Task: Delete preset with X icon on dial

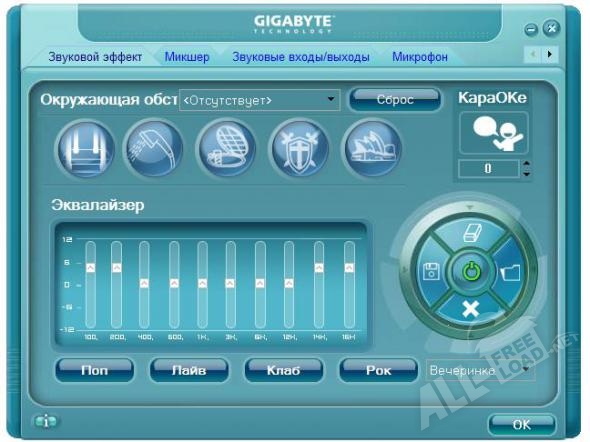Action: [x=471, y=309]
